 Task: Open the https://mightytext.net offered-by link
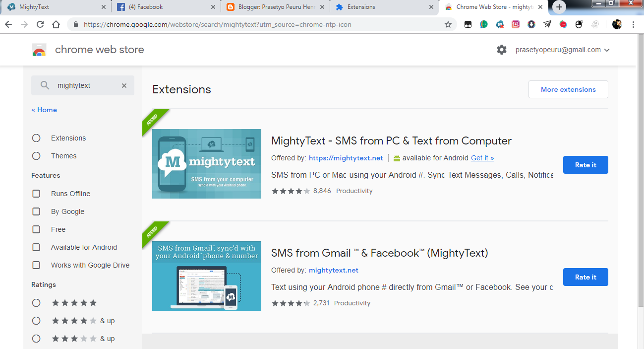click(x=346, y=158)
